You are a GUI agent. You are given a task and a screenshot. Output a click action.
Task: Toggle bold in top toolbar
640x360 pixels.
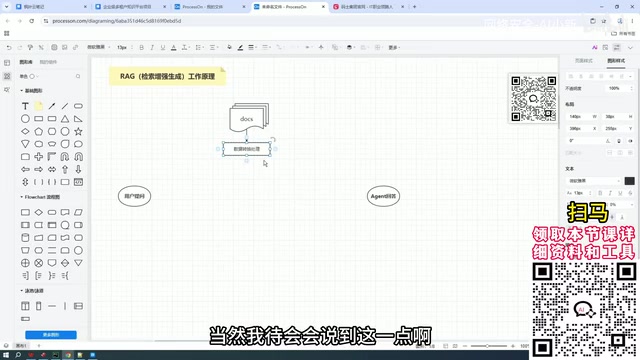pyautogui.click(x=142, y=47)
